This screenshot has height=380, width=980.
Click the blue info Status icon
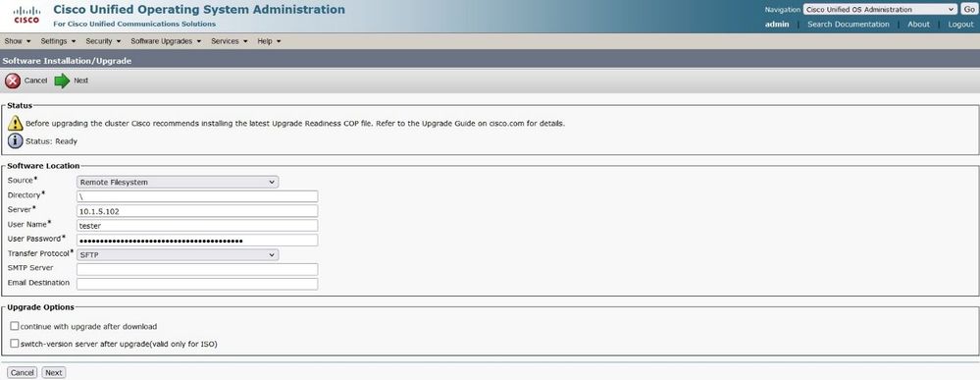(15, 140)
